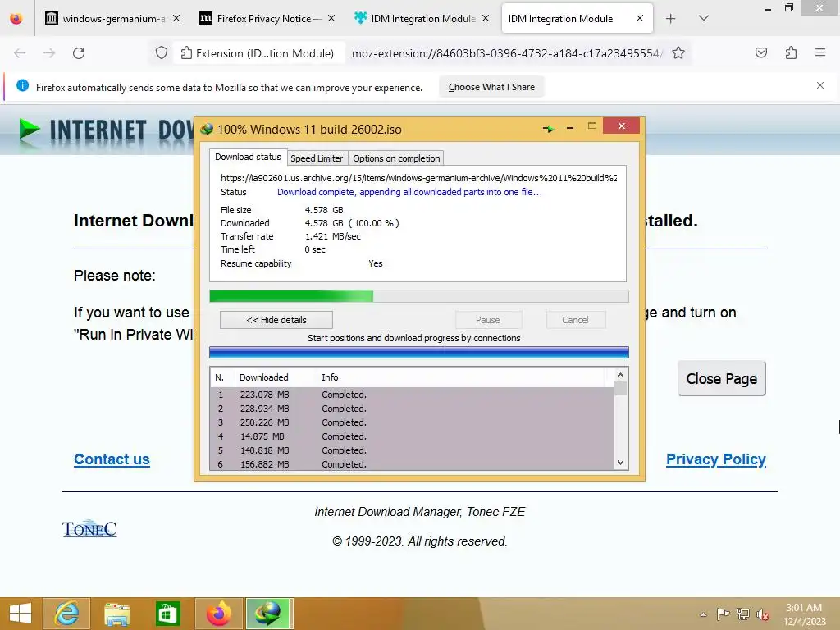The image size is (840, 630).
Task: Open the Extensions puzzle icon
Action: point(791,53)
